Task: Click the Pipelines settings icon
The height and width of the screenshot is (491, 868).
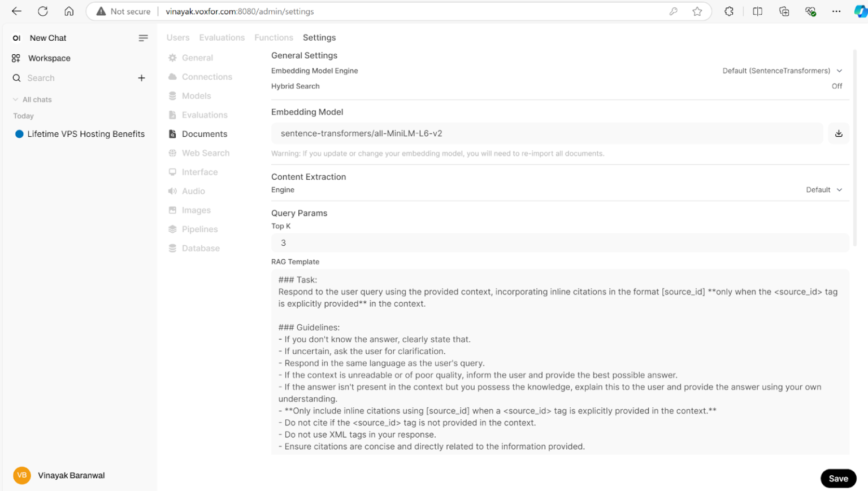Action: [172, 229]
